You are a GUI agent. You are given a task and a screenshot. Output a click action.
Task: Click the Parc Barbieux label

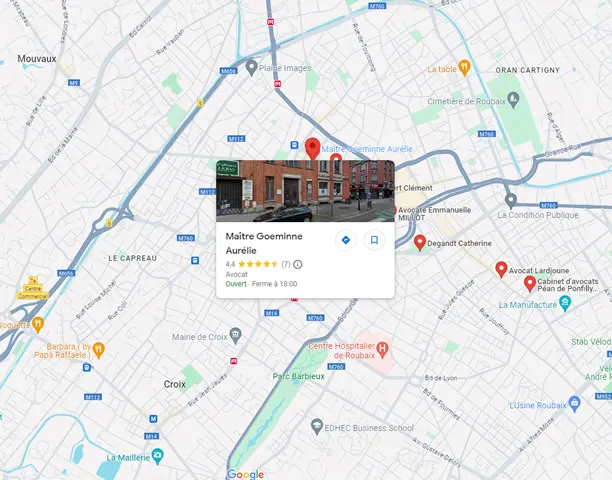[x=299, y=376]
